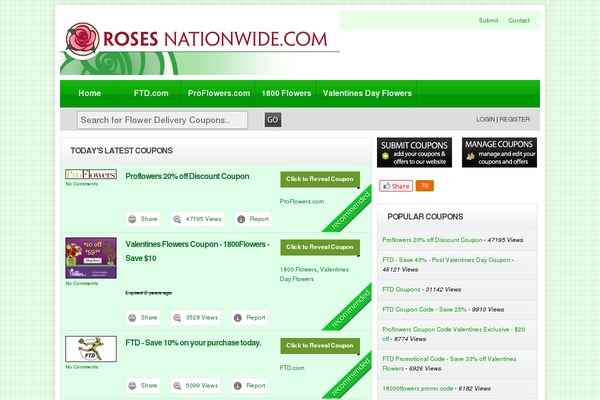This screenshot has height=400, width=600.
Task: Open popular FTD Save 40% Post Valentines coupon
Action: pyautogui.click(x=446, y=260)
